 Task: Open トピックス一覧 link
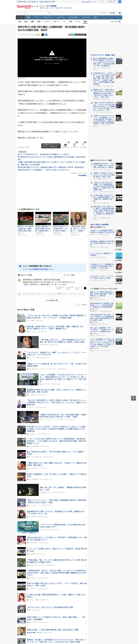[x=115, y=22]
